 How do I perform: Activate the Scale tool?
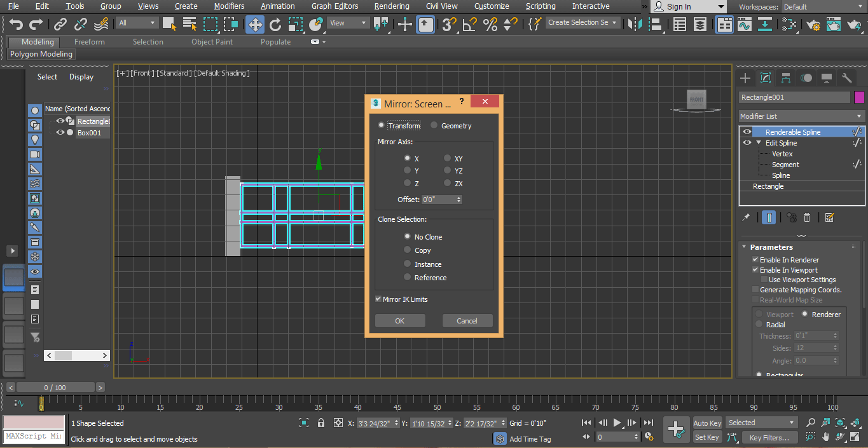coord(295,24)
